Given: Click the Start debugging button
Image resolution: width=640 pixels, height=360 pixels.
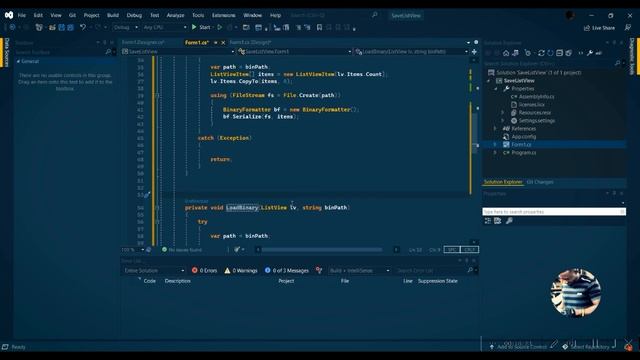Looking at the screenshot, I should pos(201,27).
